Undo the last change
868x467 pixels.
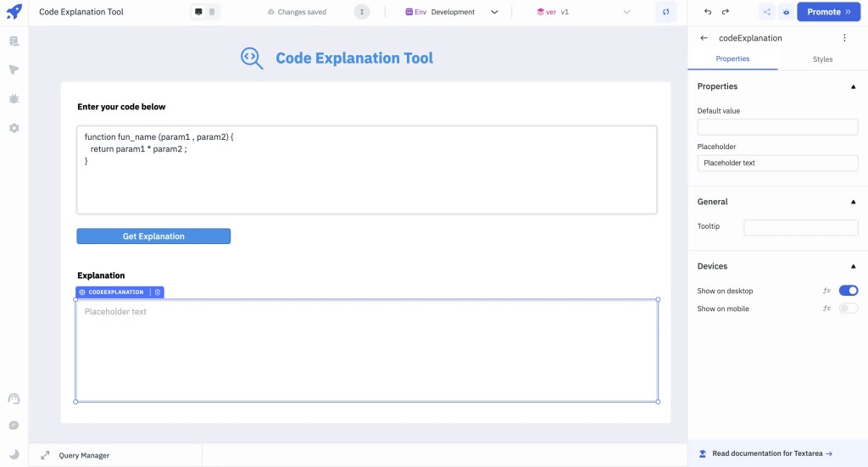click(x=708, y=12)
